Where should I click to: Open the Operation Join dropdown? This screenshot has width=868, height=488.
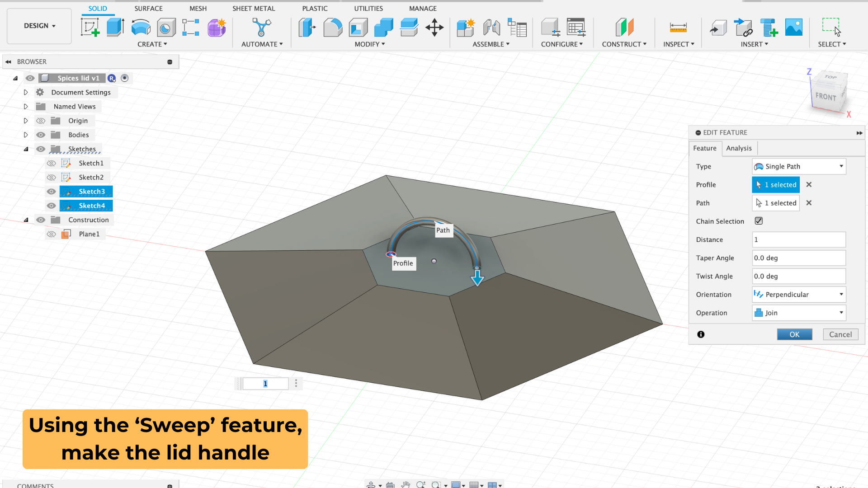click(x=799, y=313)
